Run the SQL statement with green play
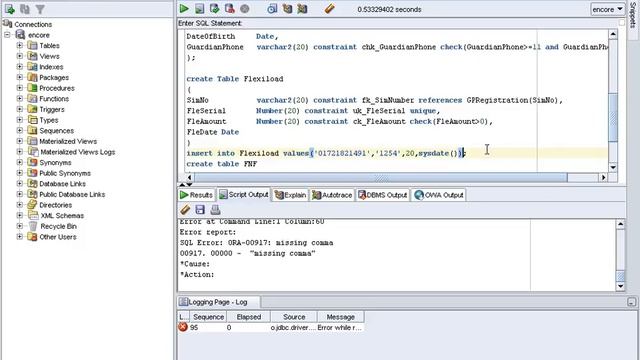Screen dimensions: 640x360 [x=184, y=9]
